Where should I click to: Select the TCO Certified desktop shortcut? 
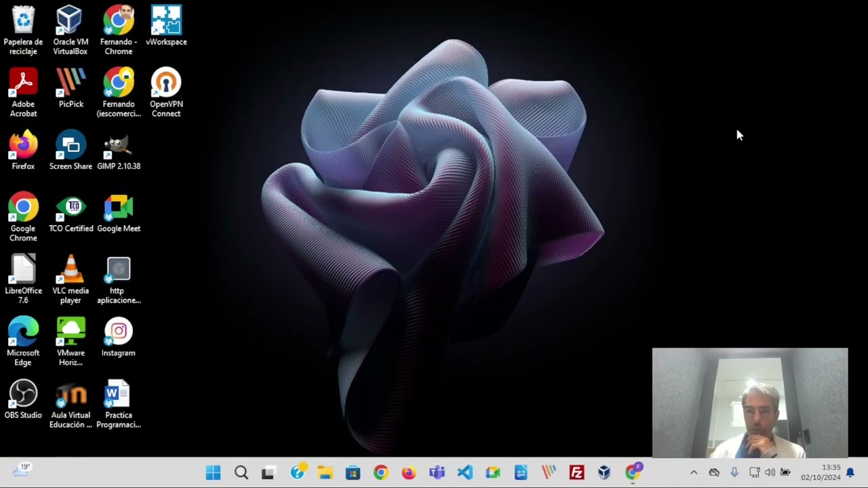[71, 213]
